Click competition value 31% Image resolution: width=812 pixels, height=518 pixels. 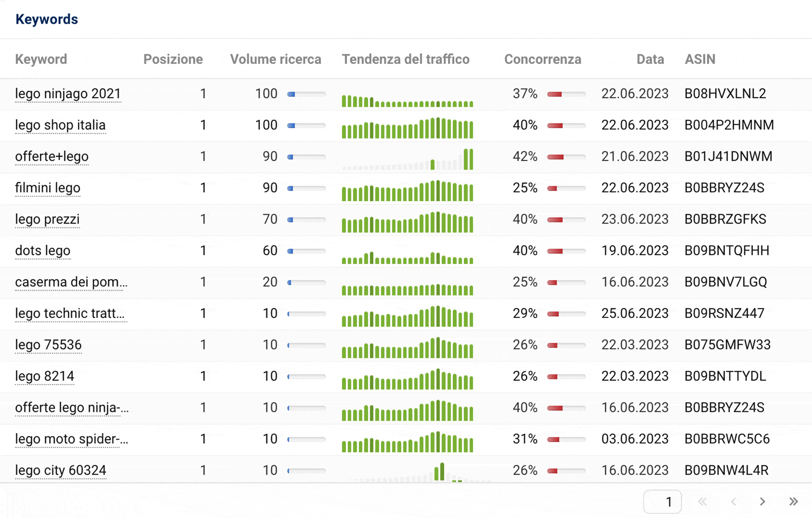click(x=525, y=439)
